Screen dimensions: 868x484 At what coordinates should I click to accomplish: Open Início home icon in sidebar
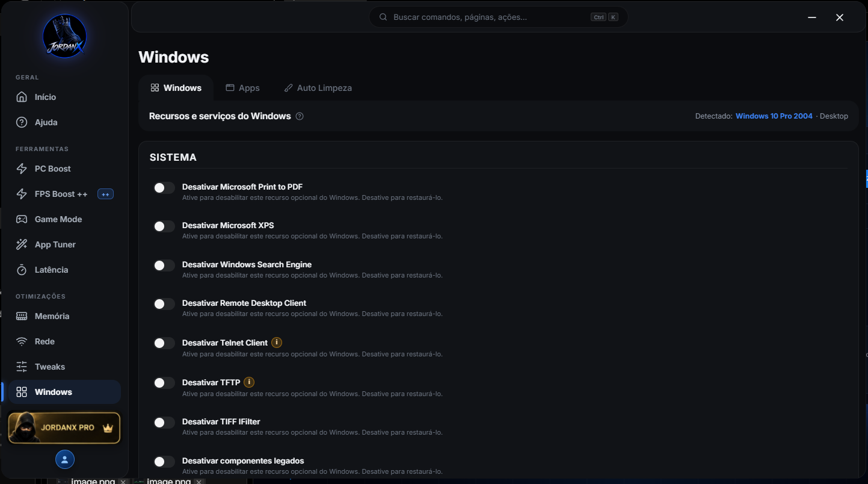pyautogui.click(x=22, y=97)
